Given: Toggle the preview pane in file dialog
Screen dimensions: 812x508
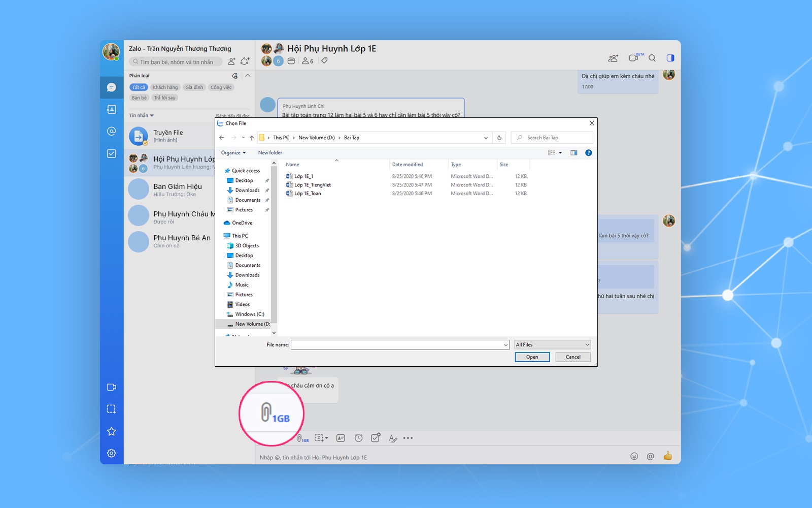Looking at the screenshot, I should (573, 153).
